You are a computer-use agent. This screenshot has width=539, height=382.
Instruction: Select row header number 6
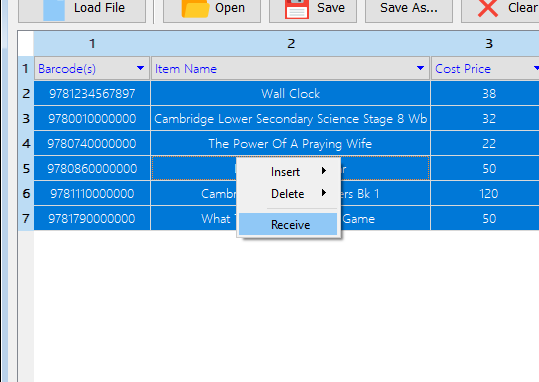click(26, 193)
